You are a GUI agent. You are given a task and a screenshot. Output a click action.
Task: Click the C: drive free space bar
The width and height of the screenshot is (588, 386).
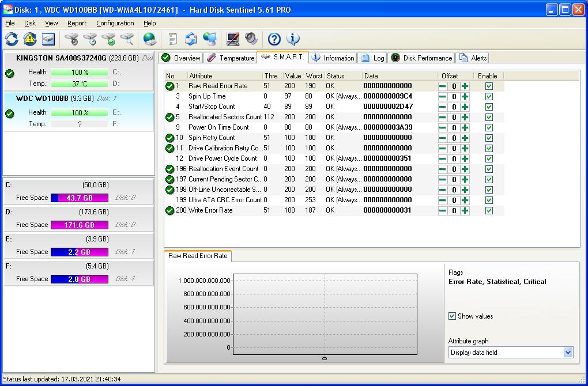click(80, 198)
